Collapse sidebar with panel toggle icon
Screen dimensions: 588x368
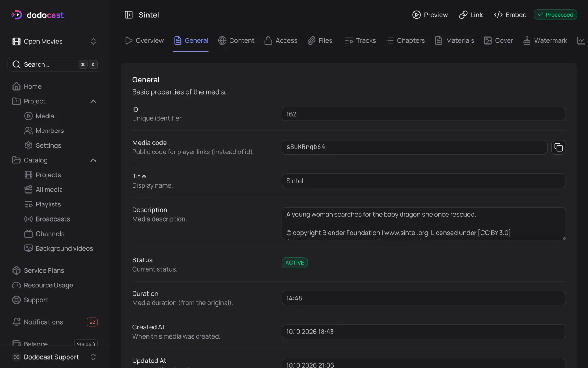(129, 15)
